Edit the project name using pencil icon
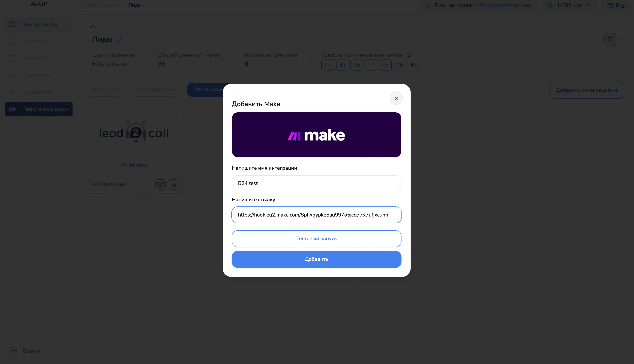The image size is (634, 364). [119, 39]
